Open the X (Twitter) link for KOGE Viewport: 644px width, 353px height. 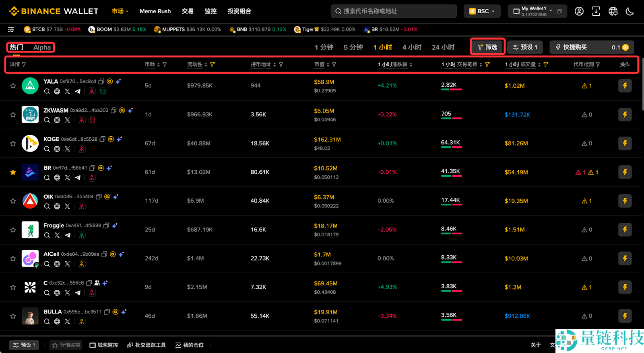(x=67, y=149)
